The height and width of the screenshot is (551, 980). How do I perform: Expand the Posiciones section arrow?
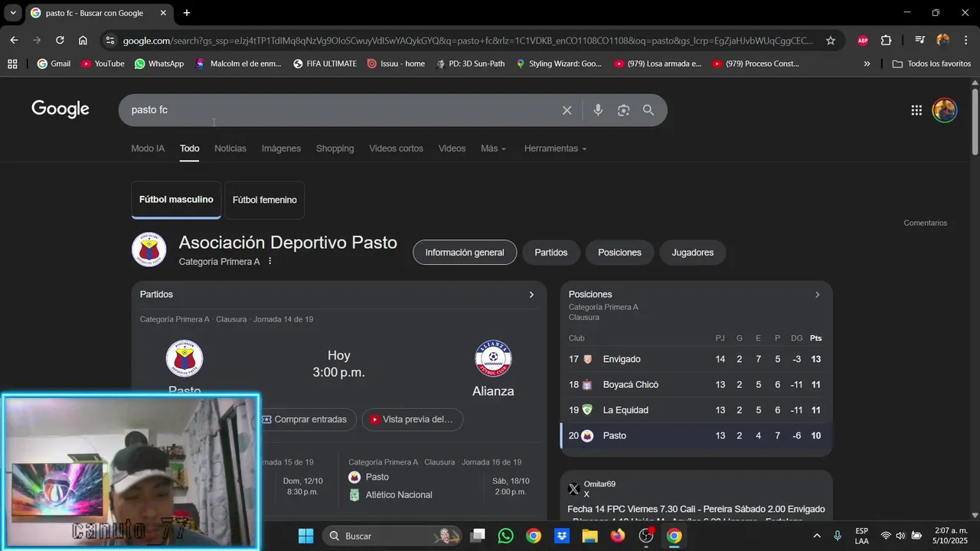pyautogui.click(x=817, y=295)
